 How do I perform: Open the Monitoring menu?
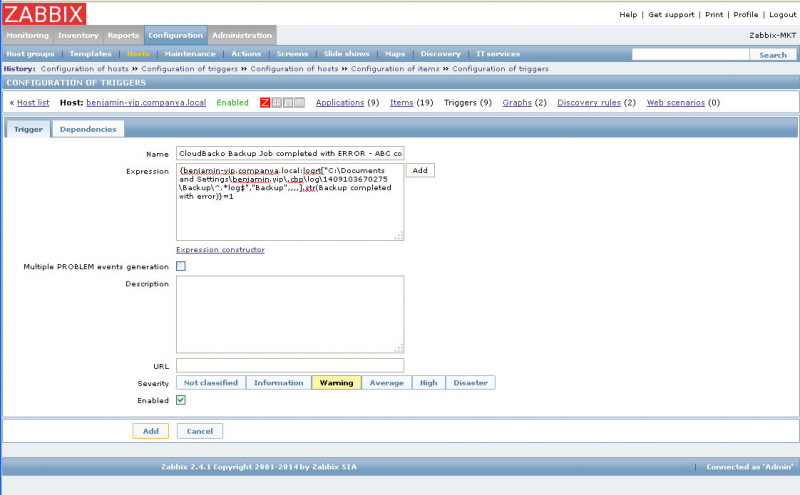point(27,35)
